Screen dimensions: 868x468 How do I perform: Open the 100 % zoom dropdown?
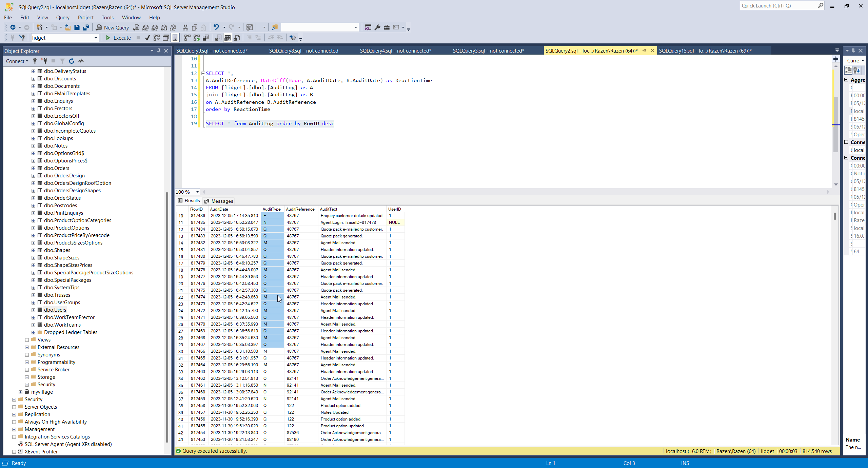(197, 192)
